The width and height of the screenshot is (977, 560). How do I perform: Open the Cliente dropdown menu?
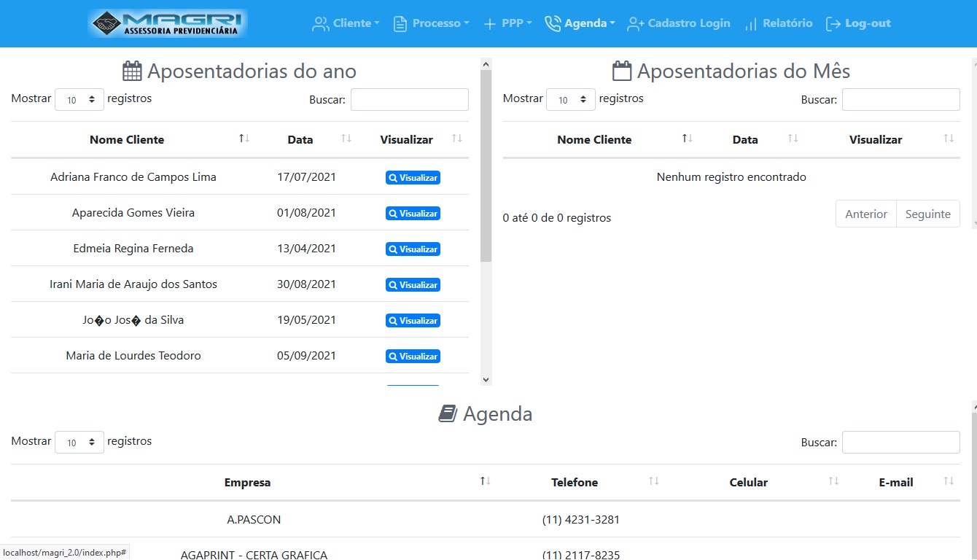pyautogui.click(x=346, y=23)
